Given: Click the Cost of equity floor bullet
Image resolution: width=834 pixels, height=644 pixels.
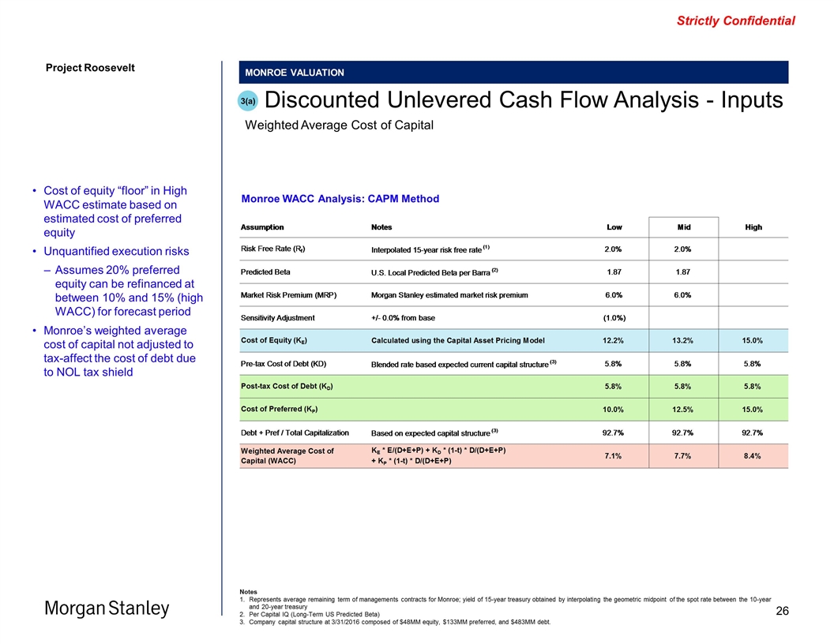Looking at the screenshot, I should point(115,212).
